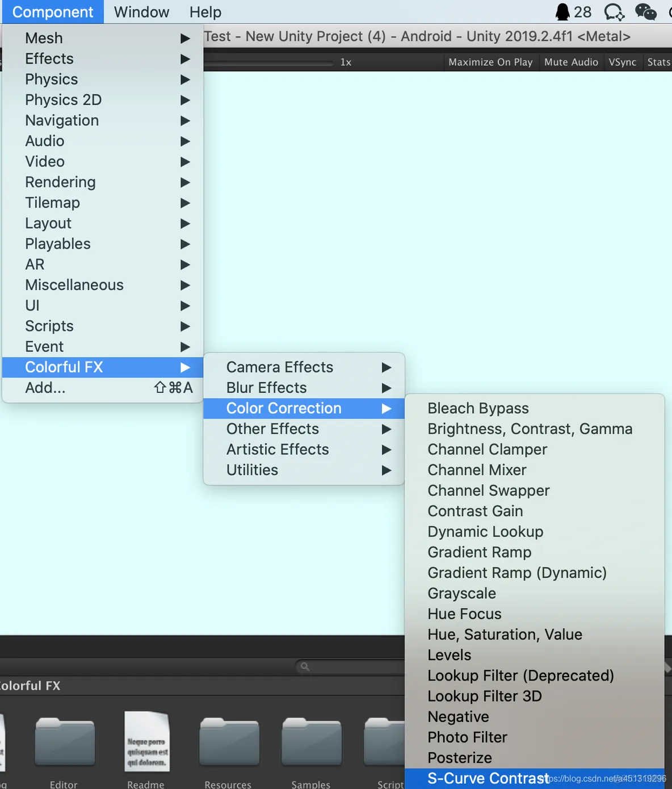
Task: Choose Lookup Filter 3D effect
Action: (x=535, y=696)
